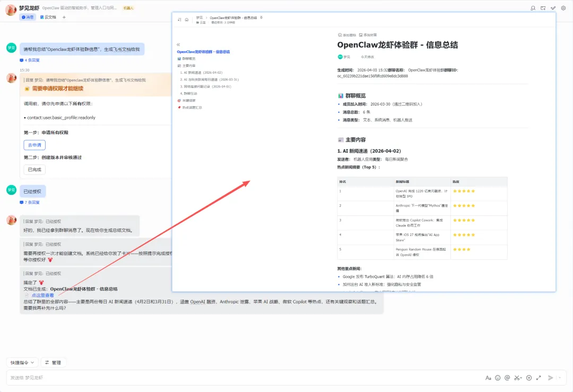Click the 管理 button
This screenshot has width=573, height=392.
pos(54,362)
